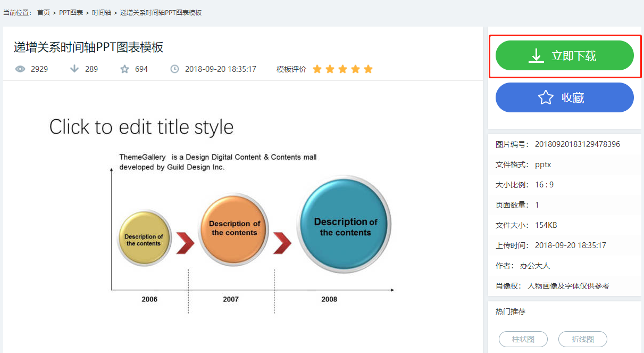Click the clock upload time icon
Screen dimensions: 644x353
pyautogui.click(x=174, y=69)
